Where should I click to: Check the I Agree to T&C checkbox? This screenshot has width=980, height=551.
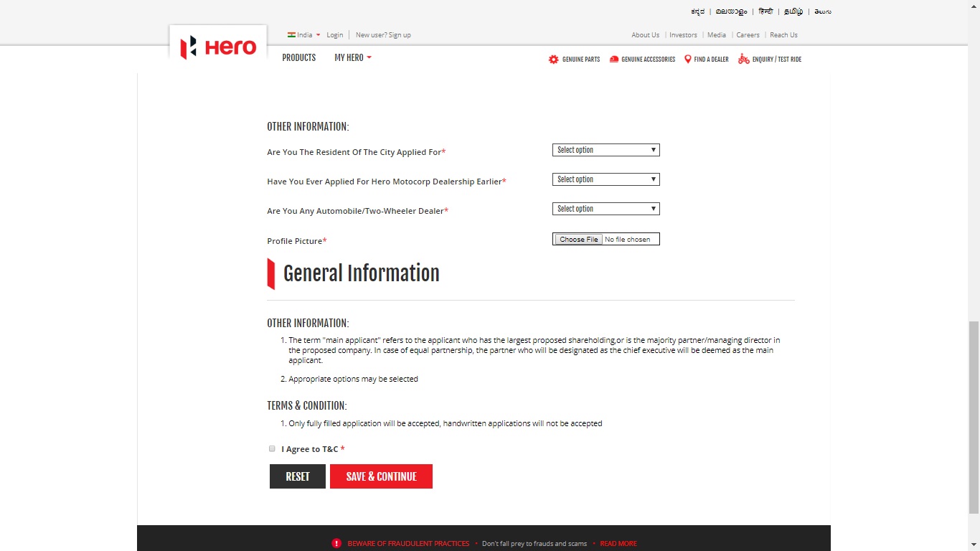click(x=272, y=448)
